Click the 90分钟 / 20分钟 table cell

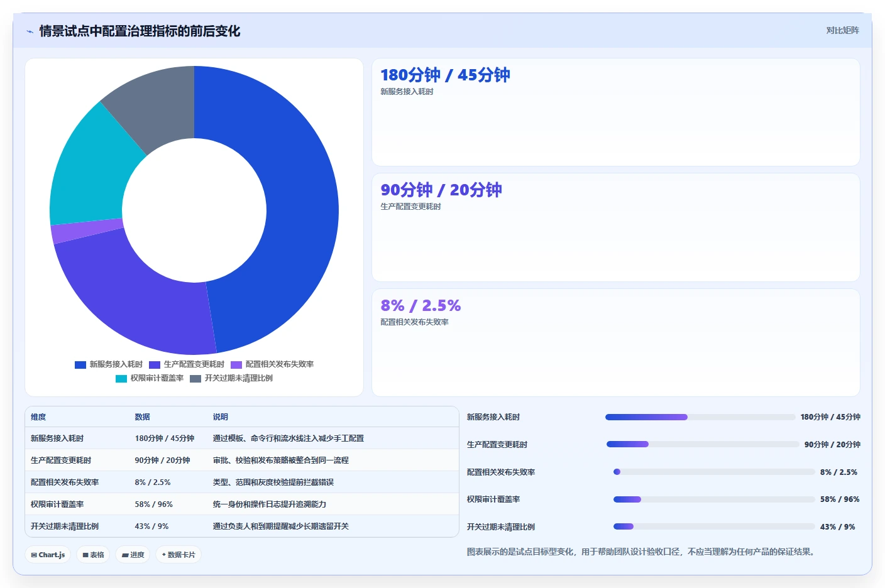tap(162, 460)
